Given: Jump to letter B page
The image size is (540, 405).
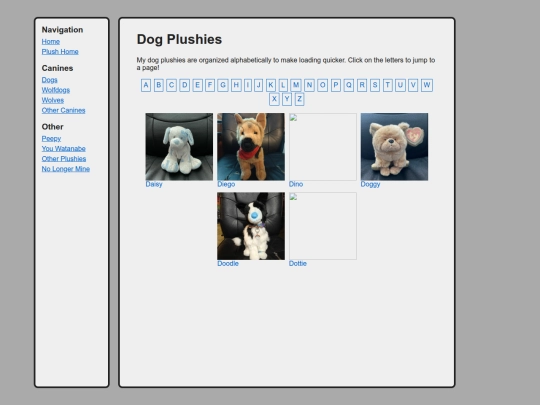Looking at the screenshot, I should 159,85.
